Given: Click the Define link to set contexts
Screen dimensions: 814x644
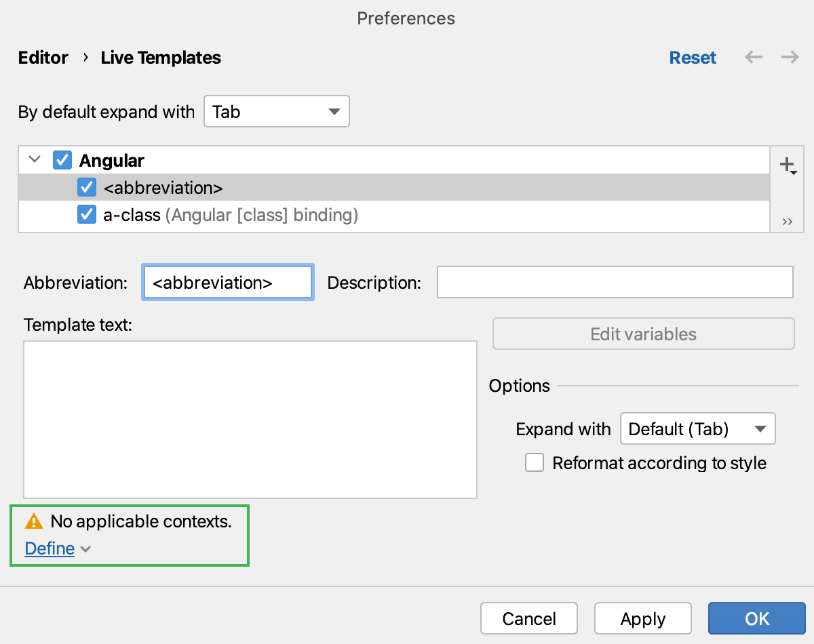Looking at the screenshot, I should coord(50,548).
